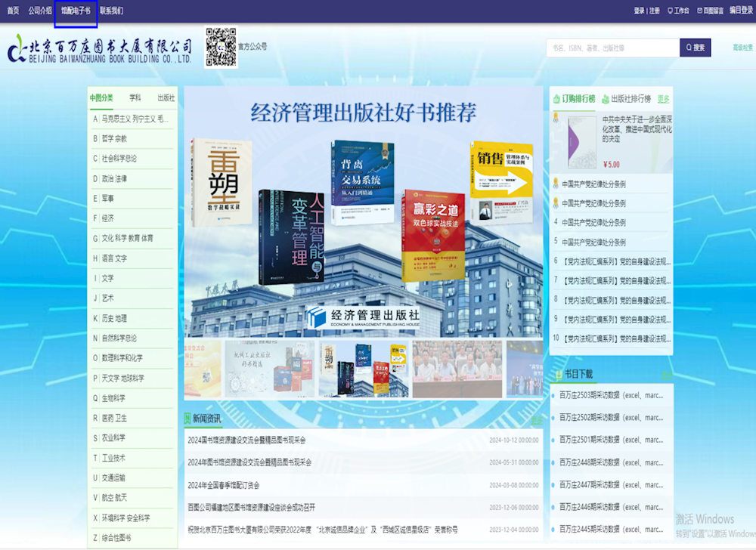Viewport: 756px width, 550px height.
Task: Select category A 马克思主义 列宁主义
Action: 132,119
